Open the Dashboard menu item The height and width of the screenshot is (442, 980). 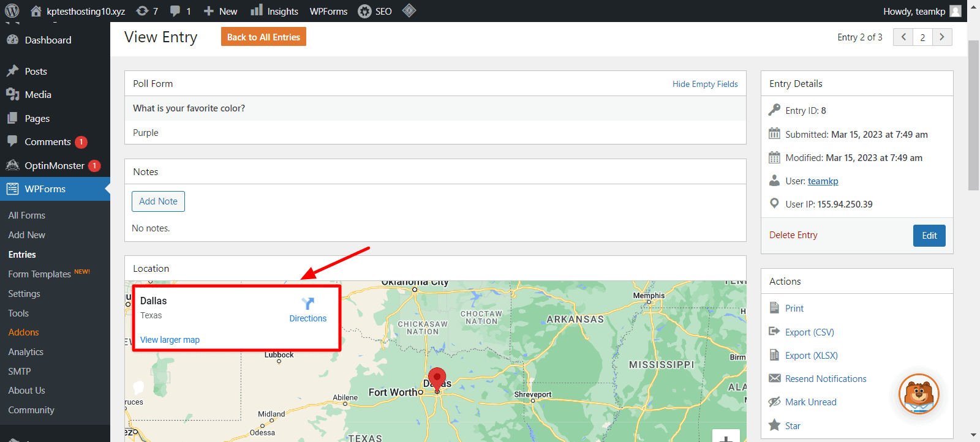pos(48,40)
